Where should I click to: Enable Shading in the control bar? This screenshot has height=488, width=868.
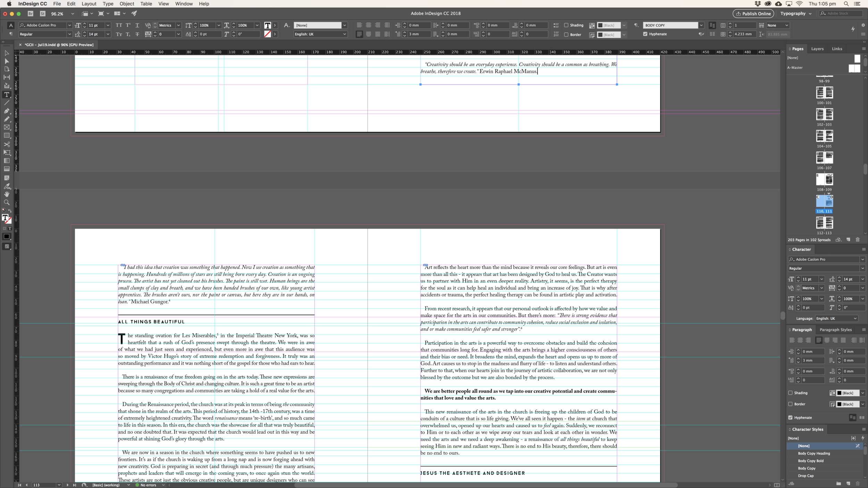566,25
